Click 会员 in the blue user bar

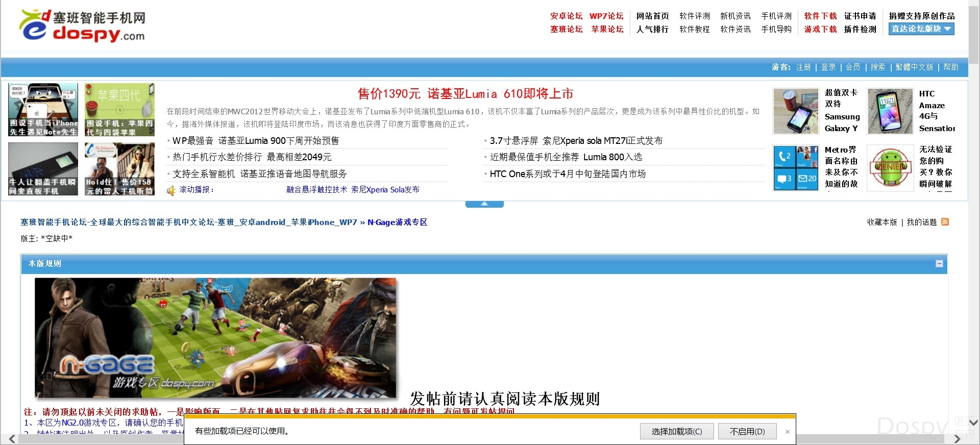click(853, 67)
